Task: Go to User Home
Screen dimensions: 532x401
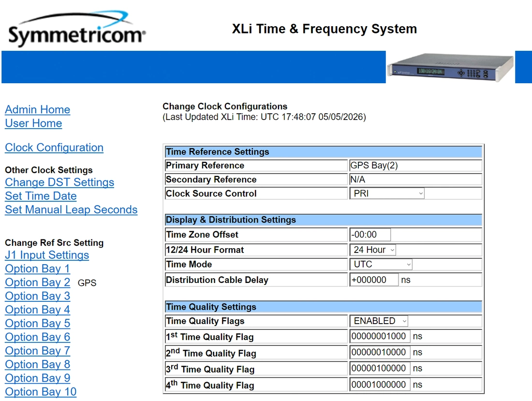Action: (x=33, y=123)
